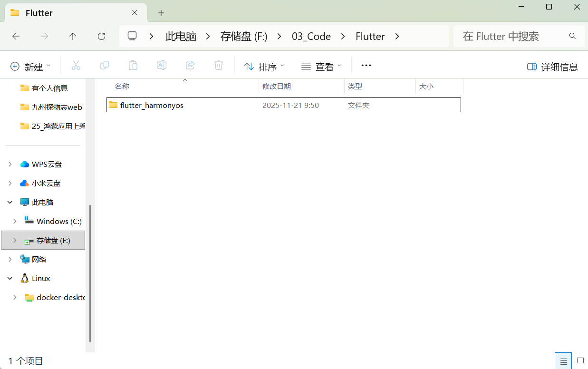Click chevron after Flutter in address bar
The image size is (588, 369).
click(x=397, y=36)
